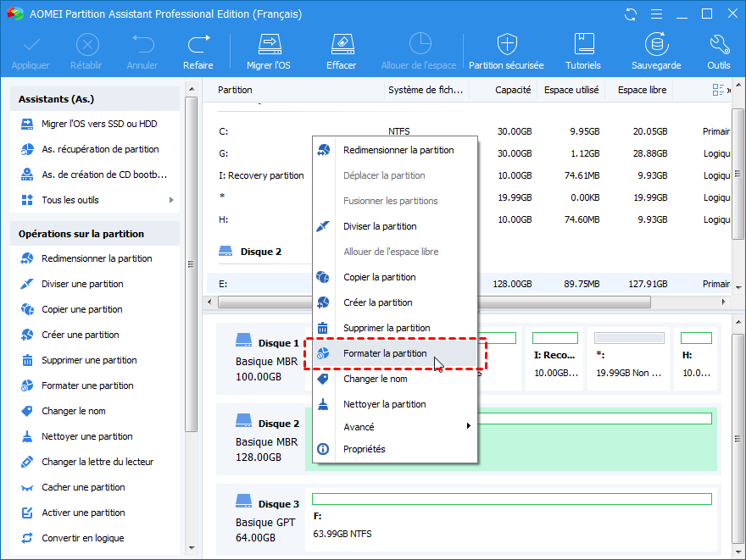This screenshot has width=746, height=560.
Task: Choose Formater la partition in context menu
Action: pos(385,353)
